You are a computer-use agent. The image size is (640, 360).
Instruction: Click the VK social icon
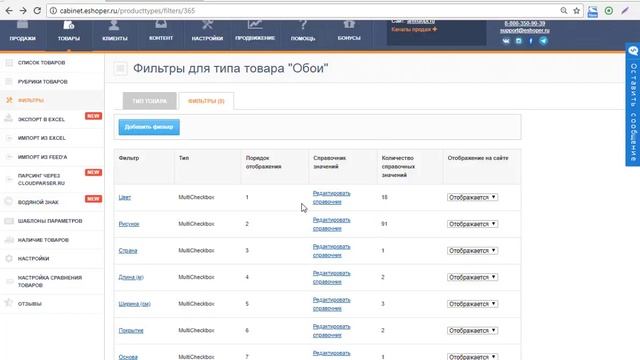coord(506,41)
